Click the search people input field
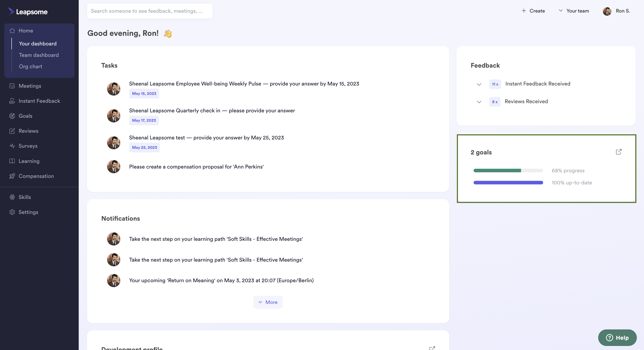 pos(150,11)
